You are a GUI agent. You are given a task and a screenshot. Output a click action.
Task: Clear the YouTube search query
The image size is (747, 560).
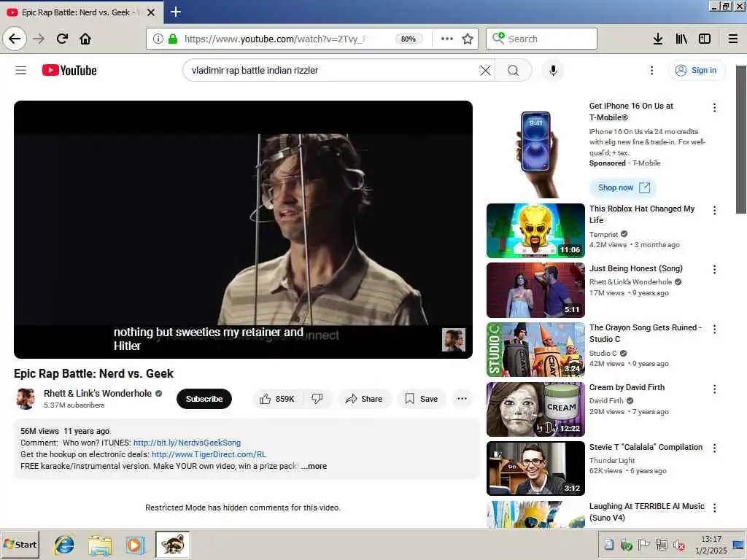coord(485,71)
